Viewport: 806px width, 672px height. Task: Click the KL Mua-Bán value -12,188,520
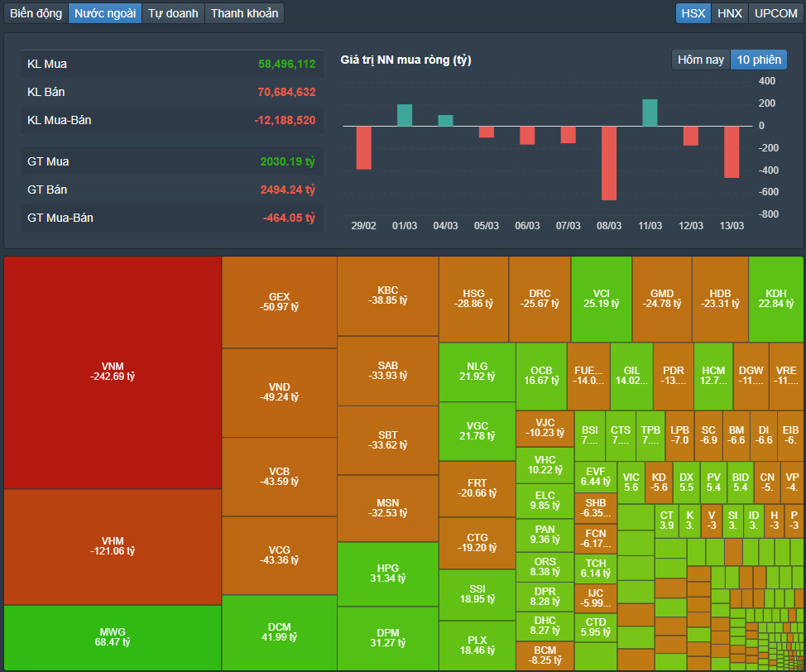285,120
